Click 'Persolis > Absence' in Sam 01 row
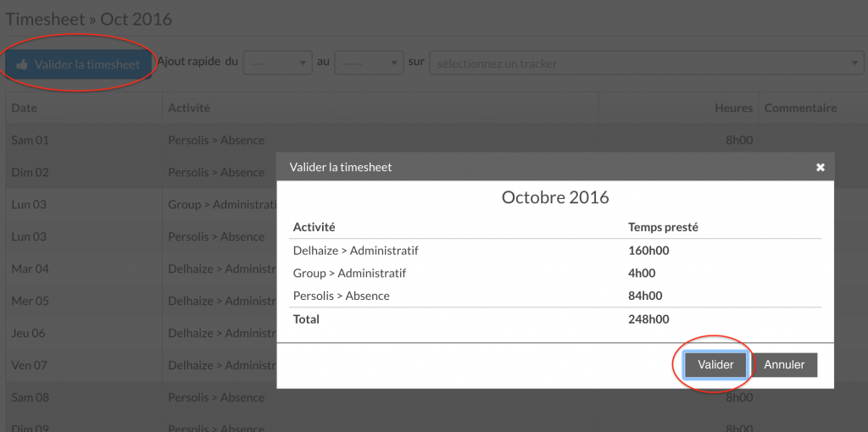This screenshot has height=432, width=868. tap(216, 140)
